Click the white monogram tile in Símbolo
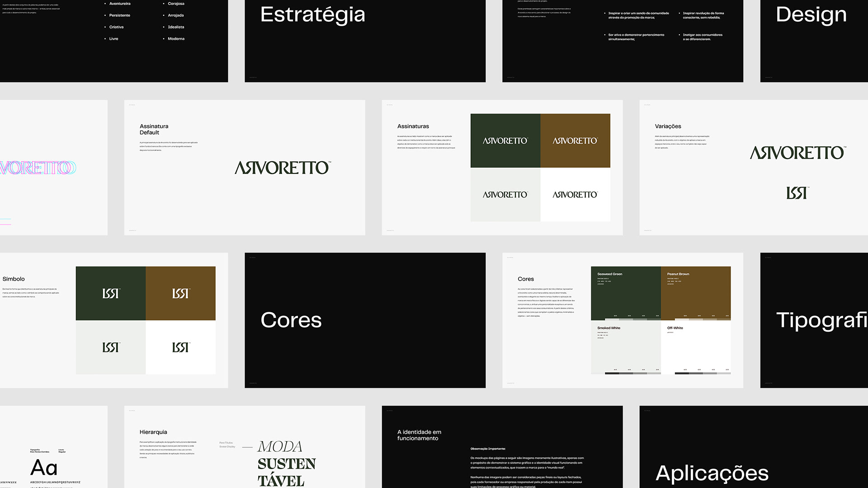Viewport: 868px width, 488px height. click(181, 347)
